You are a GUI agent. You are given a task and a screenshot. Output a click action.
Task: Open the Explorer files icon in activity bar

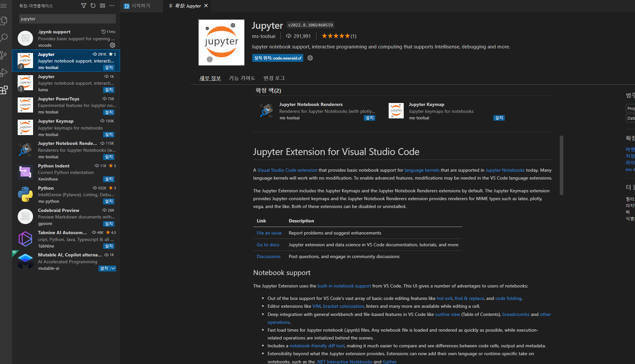[x=4, y=21]
